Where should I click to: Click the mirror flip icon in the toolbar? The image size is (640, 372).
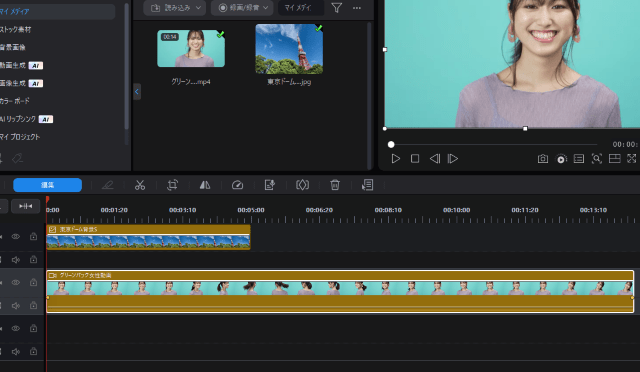click(x=205, y=185)
